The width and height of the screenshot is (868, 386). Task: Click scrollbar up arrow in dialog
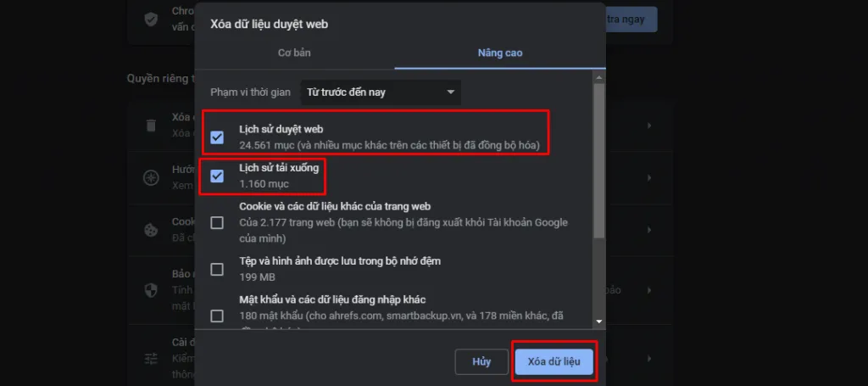[599, 77]
